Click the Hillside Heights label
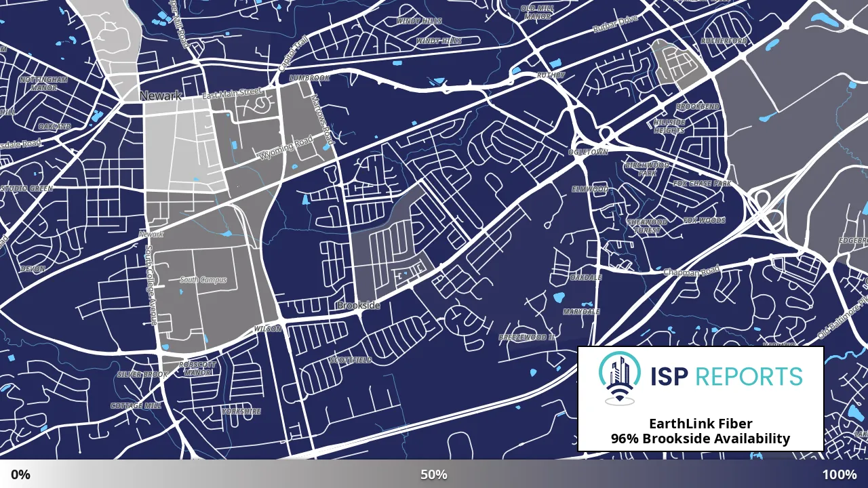This screenshot has width=868, height=488. [x=669, y=126]
